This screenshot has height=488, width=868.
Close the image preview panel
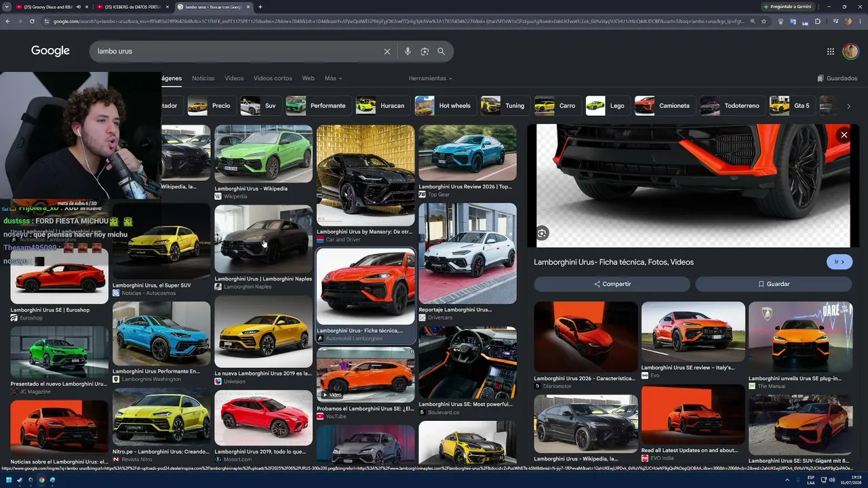pos(844,135)
